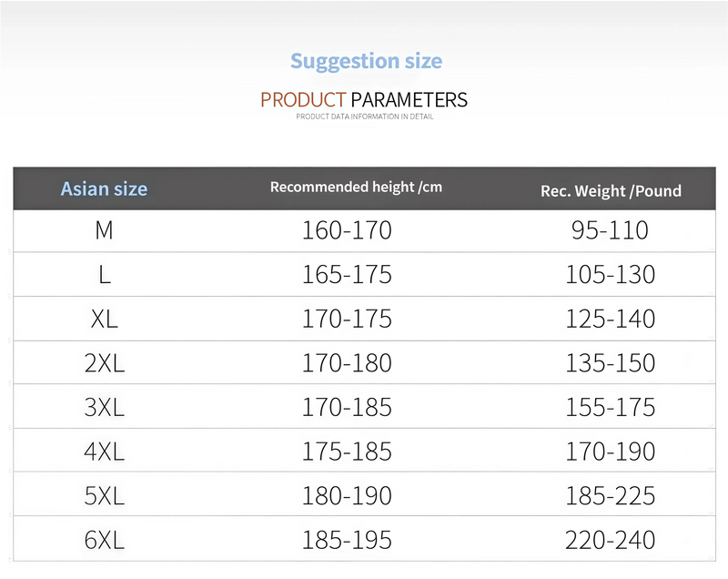The height and width of the screenshot is (579, 728).
Task: Click the 220-240 weight value
Action: tap(610, 540)
